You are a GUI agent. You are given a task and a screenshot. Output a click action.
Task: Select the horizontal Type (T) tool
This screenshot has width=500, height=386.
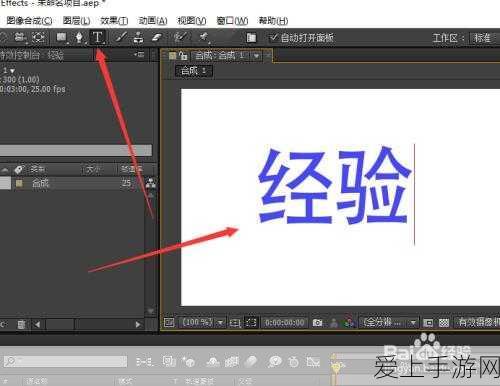(98, 37)
